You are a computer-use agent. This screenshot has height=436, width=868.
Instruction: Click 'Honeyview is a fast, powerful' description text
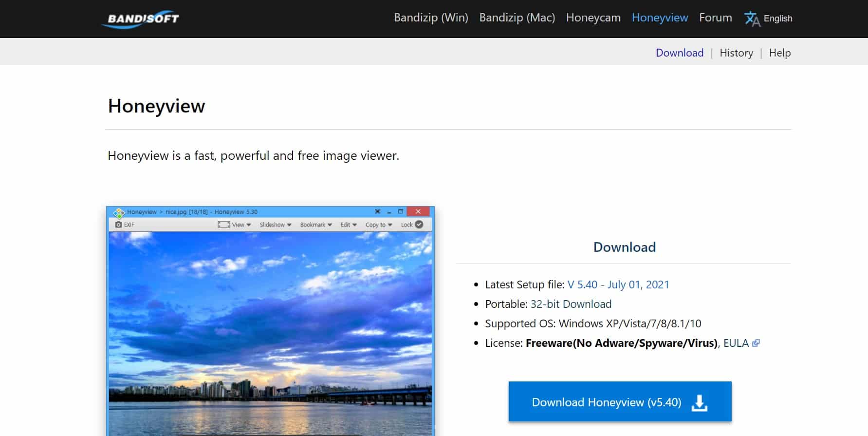(253, 155)
